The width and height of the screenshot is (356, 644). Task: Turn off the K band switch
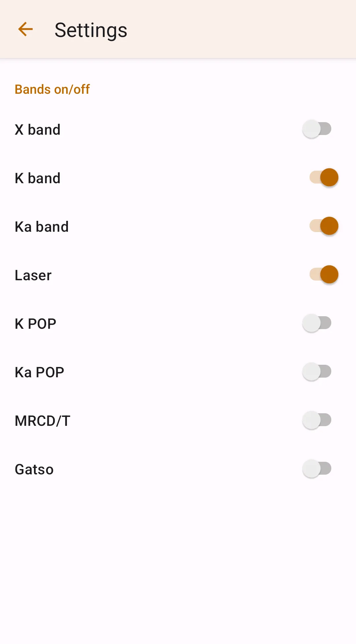click(324, 178)
